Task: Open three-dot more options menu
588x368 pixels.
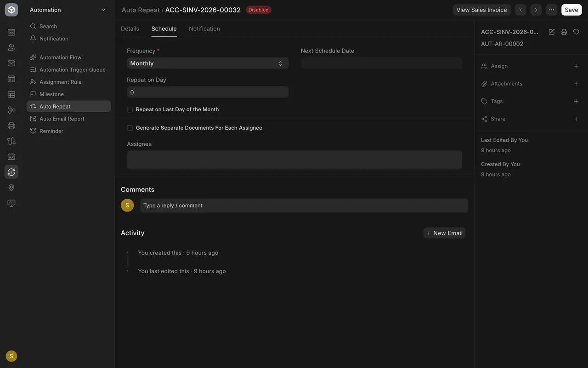Action: (x=552, y=10)
